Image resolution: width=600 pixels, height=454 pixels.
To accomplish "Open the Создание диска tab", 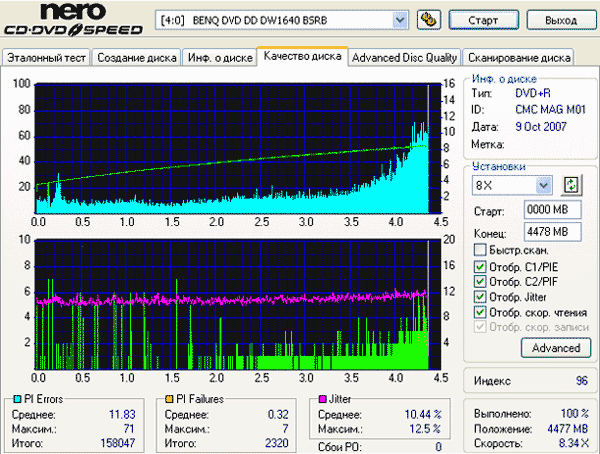I will click(x=137, y=58).
